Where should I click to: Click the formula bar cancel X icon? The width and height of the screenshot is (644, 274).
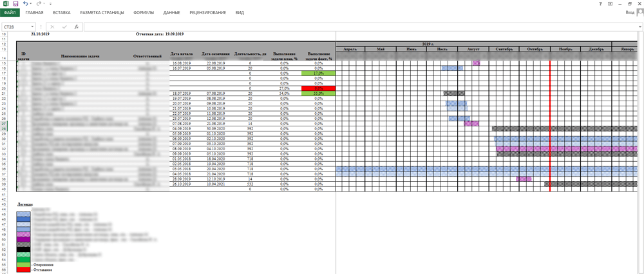52,26
